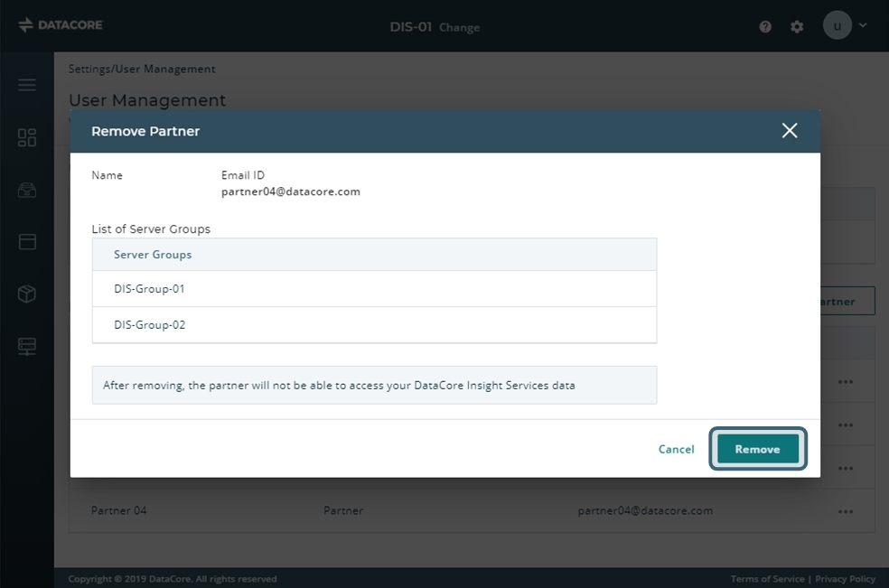Click the copyright notice in footer
This screenshot has height=588, width=889.
tap(173, 579)
